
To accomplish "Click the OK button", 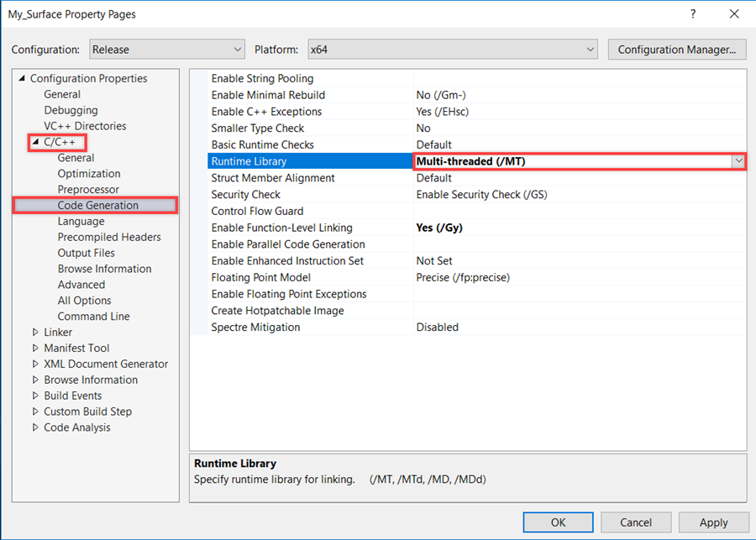I will click(x=558, y=522).
